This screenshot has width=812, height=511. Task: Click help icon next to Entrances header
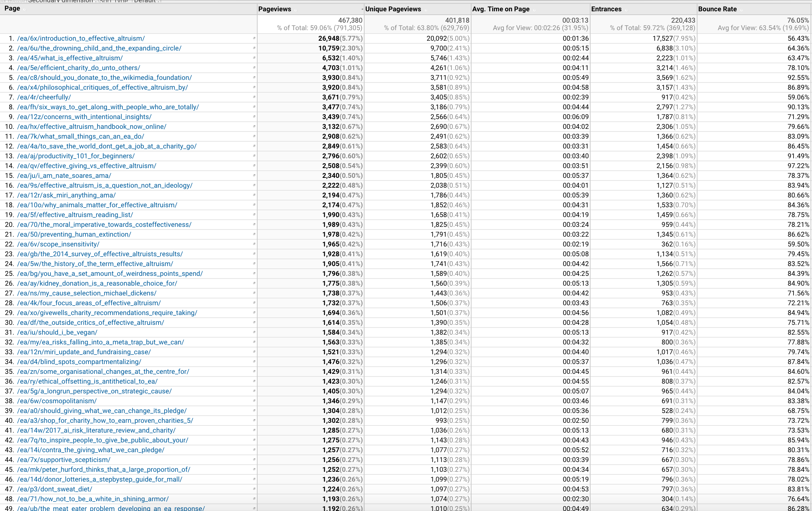626,10
